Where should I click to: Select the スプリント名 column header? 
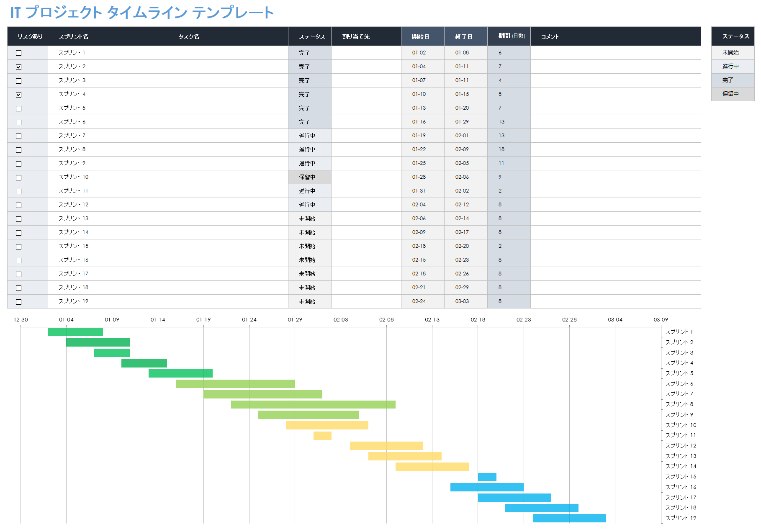point(108,36)
